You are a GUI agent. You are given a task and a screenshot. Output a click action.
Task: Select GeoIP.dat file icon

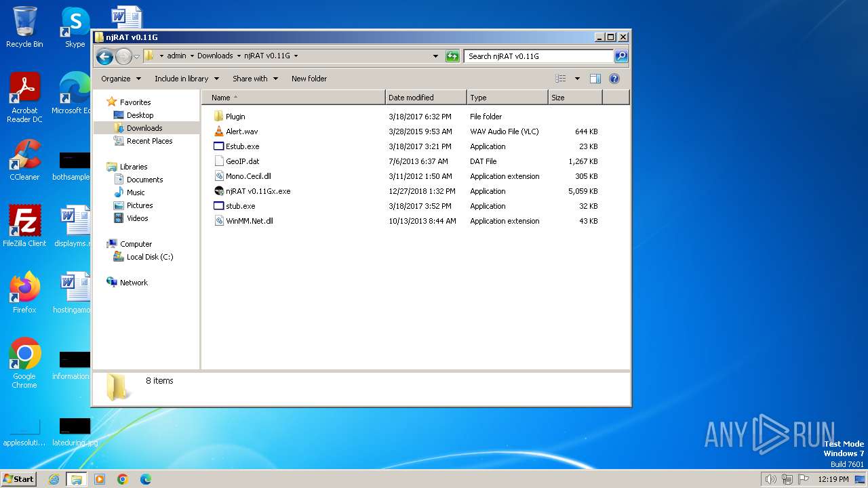[218, 161]
